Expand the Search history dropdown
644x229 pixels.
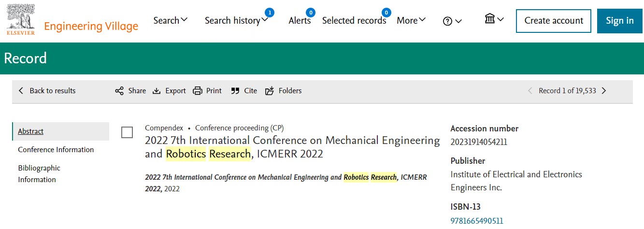point(237,20)
